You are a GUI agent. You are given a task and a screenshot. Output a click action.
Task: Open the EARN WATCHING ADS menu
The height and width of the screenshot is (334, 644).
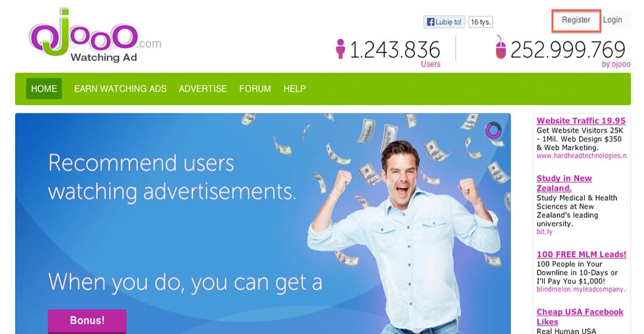(120, 89)
